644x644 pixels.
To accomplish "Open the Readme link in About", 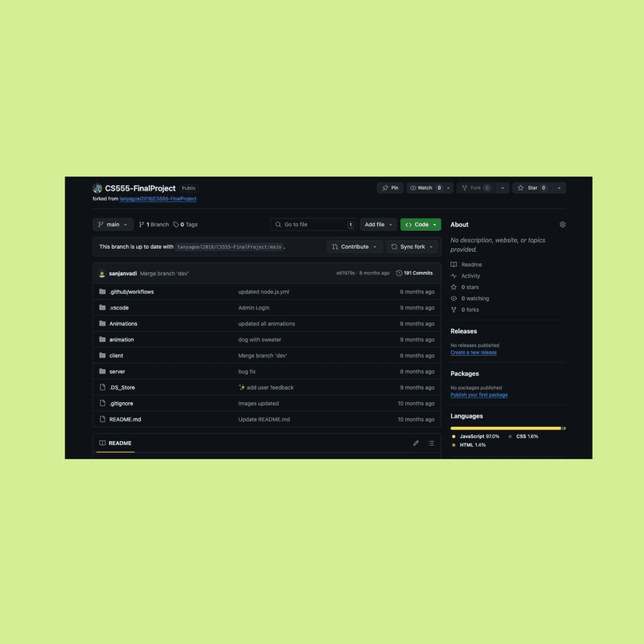I will coord(467,264).
